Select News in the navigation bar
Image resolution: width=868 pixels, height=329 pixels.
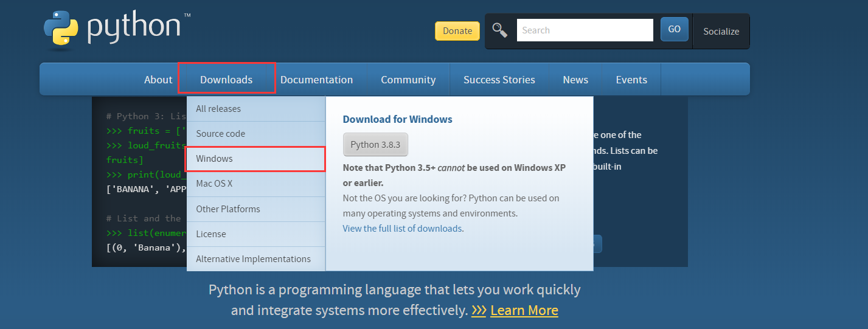pos(575,80)
